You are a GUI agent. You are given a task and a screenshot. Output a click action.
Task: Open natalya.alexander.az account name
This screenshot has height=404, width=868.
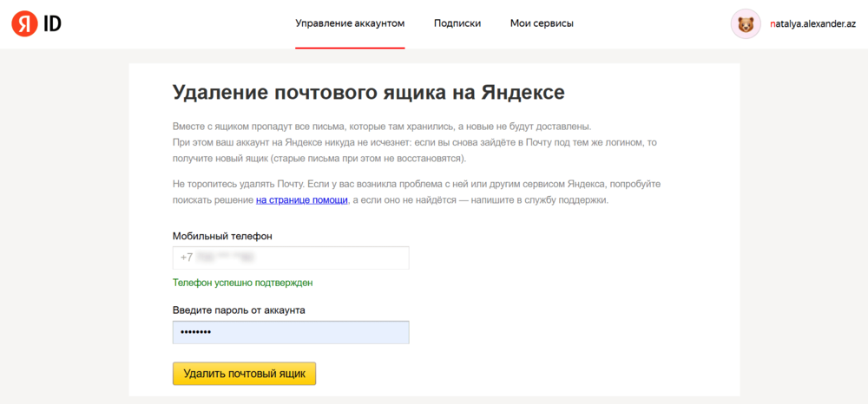coord(813,24)
